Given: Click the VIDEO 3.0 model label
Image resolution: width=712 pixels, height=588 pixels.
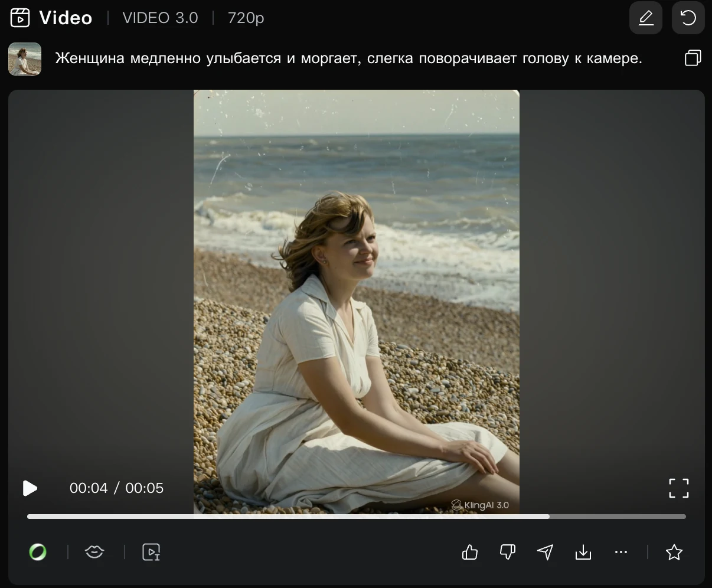Looking at the screenshot, I should (161, 18).
